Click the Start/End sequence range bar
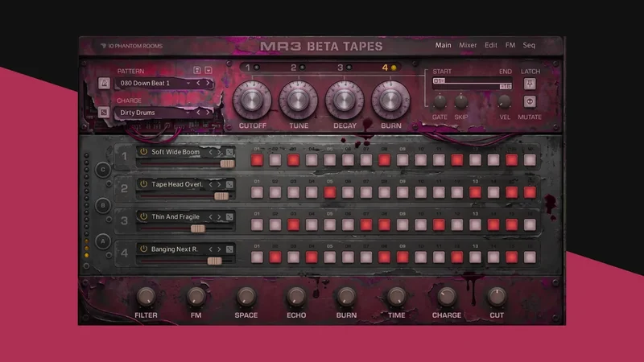644x362 pixels. click(472, 84)
